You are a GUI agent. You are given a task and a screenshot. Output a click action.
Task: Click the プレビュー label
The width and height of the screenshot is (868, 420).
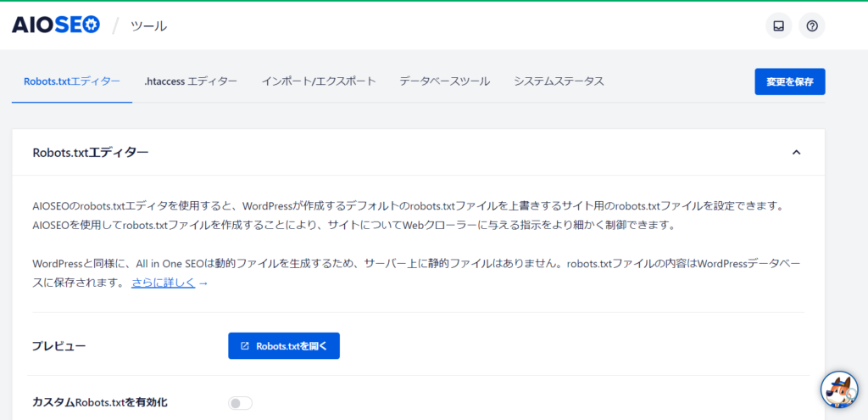point(58,346)
